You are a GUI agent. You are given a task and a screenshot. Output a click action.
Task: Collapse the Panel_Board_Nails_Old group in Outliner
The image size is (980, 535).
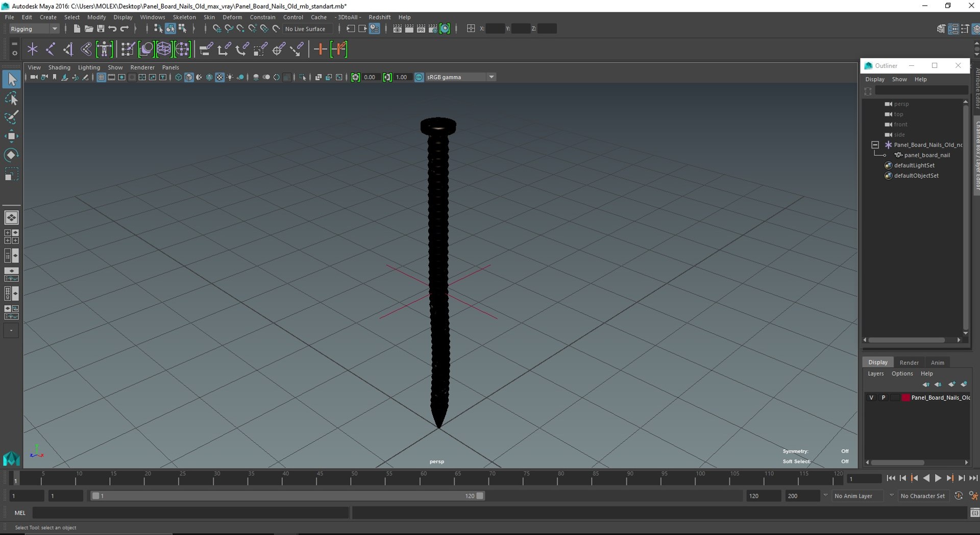(875, 145)
